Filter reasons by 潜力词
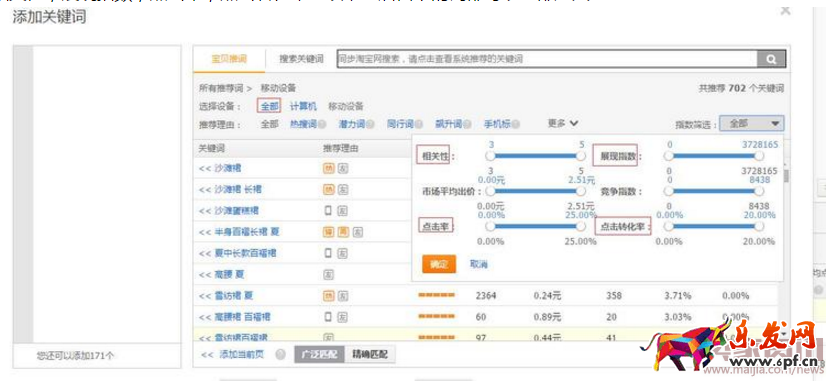The height and width of the screenshot is (382, 828). tap(352, 124)
